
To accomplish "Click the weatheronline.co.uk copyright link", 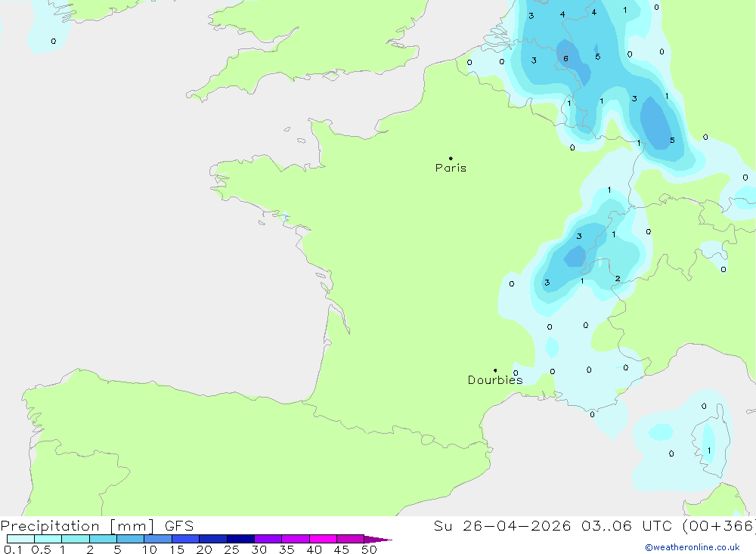I will pos(692,547).
